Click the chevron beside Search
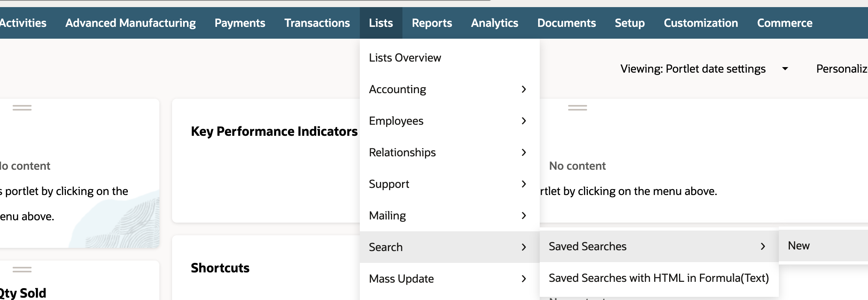 [524, 247]
